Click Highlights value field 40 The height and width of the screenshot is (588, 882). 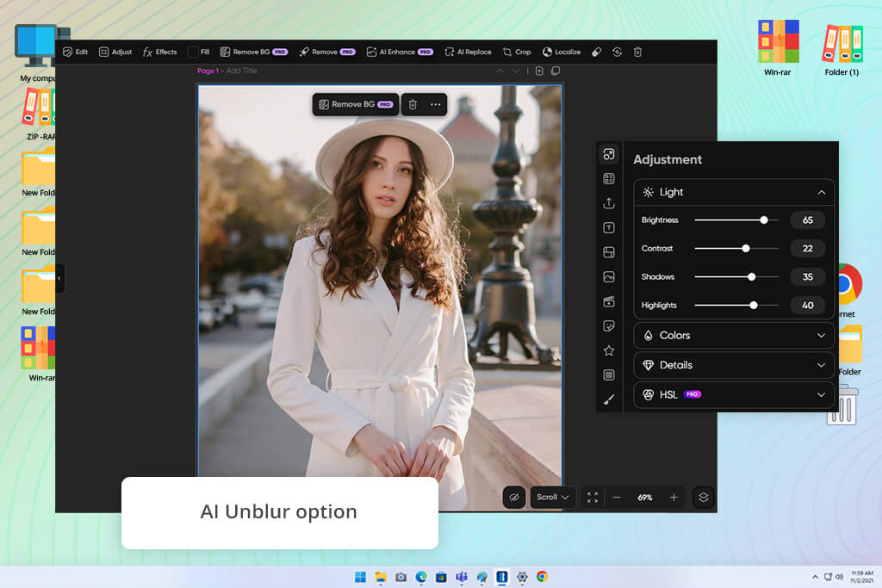(807, 306)
